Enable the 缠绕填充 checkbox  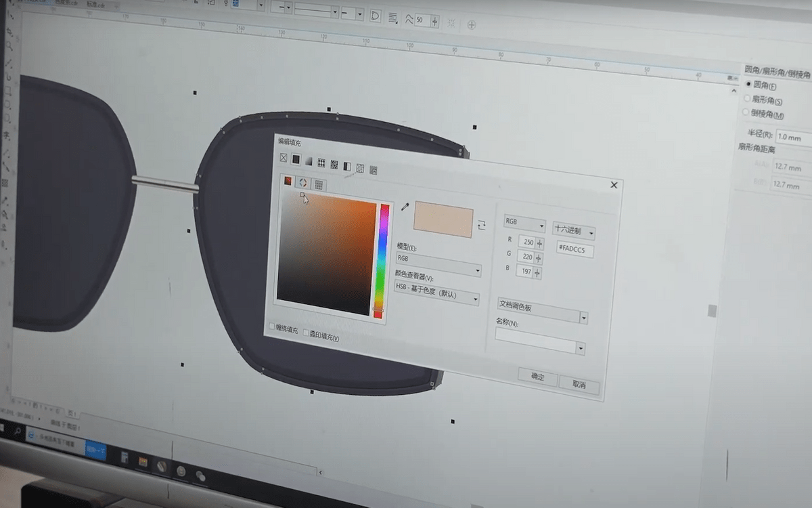272,327
